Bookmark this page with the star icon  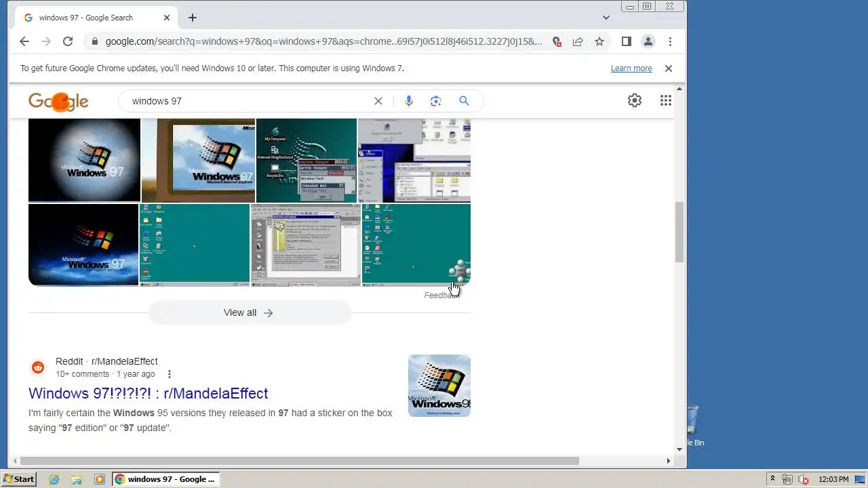pos(599,41)
